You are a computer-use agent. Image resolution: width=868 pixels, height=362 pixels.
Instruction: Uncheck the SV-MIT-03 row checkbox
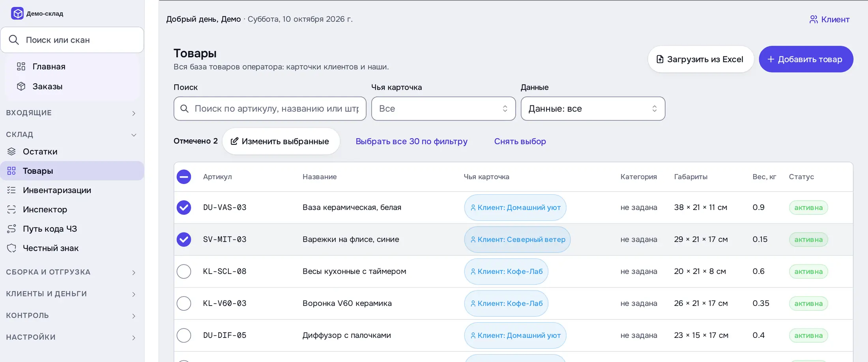click(x=184, y=240)
